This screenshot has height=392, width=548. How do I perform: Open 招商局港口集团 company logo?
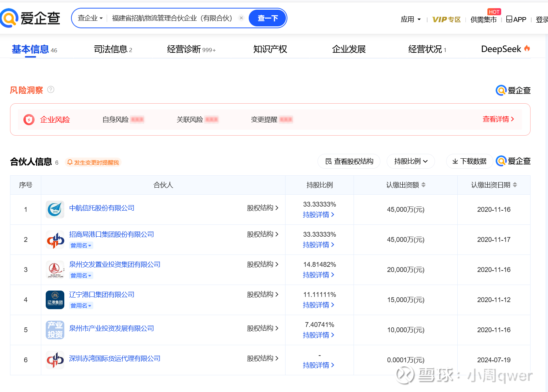point(55,240)
